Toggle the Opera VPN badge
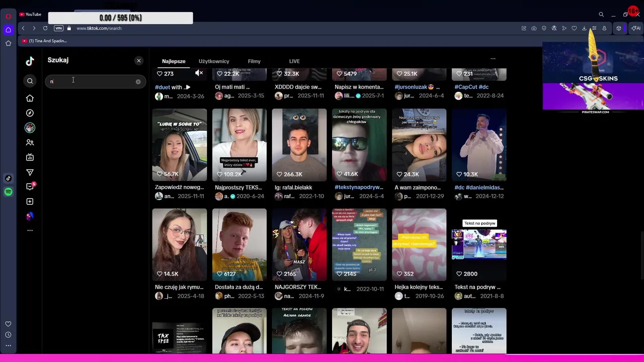644x362 pixels. tap(59, 28)
